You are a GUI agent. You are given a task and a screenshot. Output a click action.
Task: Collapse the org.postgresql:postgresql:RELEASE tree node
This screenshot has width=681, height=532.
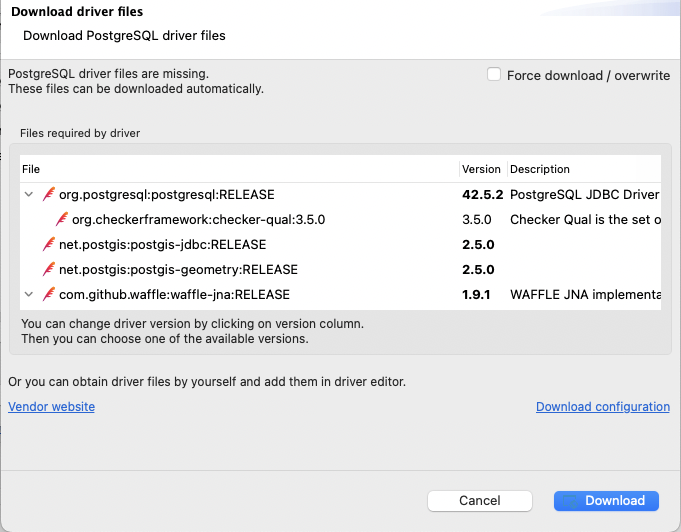coord(29,195)
